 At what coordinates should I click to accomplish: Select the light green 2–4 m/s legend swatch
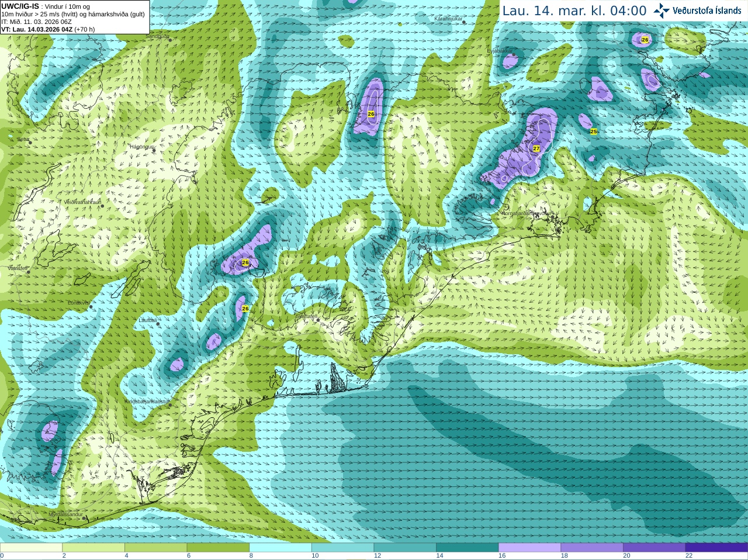(x=93, y=548)
